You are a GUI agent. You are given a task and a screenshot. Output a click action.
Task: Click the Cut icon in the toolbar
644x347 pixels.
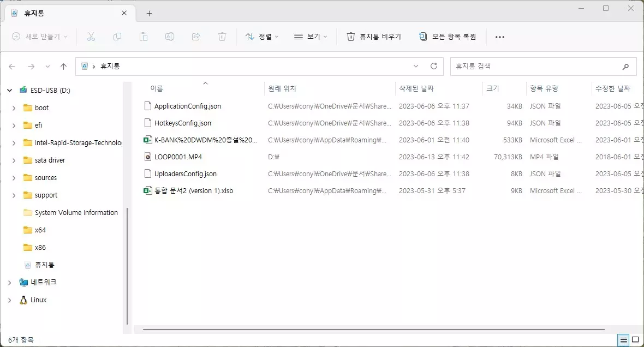91,37
